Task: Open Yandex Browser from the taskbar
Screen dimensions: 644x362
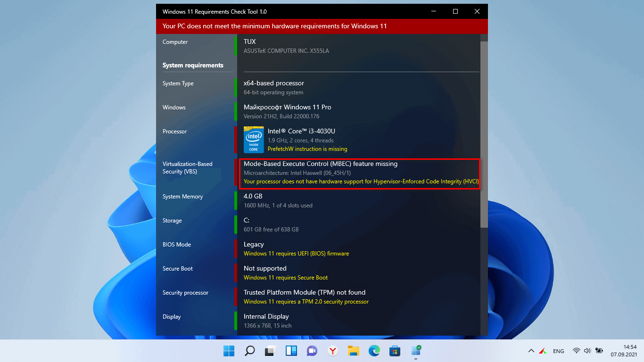Action: 333,351
